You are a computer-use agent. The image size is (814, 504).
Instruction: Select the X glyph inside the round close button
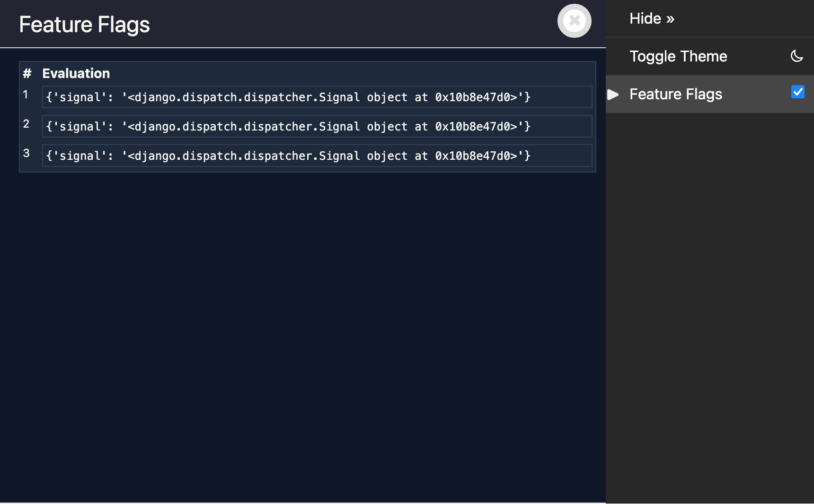click(574, 20)
